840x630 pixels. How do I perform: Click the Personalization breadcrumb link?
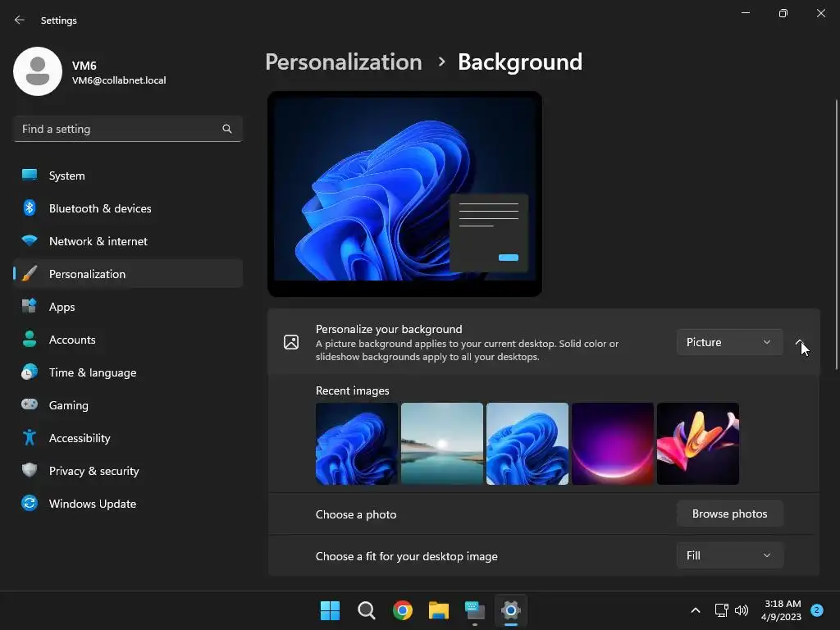[x=344, y=62]
